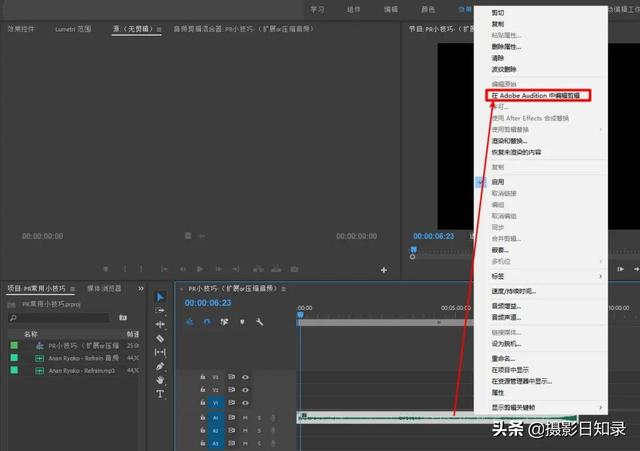Select the Pen tool

click(x=160, y=366)
